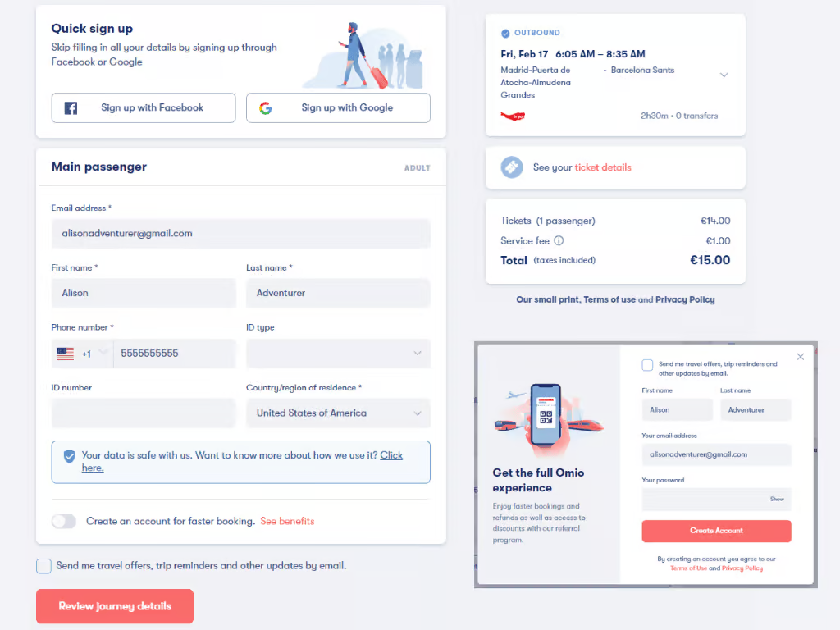Open country/region of residence dropdown
This screenshot has height=630, width=840.
[x=338, y=413]
